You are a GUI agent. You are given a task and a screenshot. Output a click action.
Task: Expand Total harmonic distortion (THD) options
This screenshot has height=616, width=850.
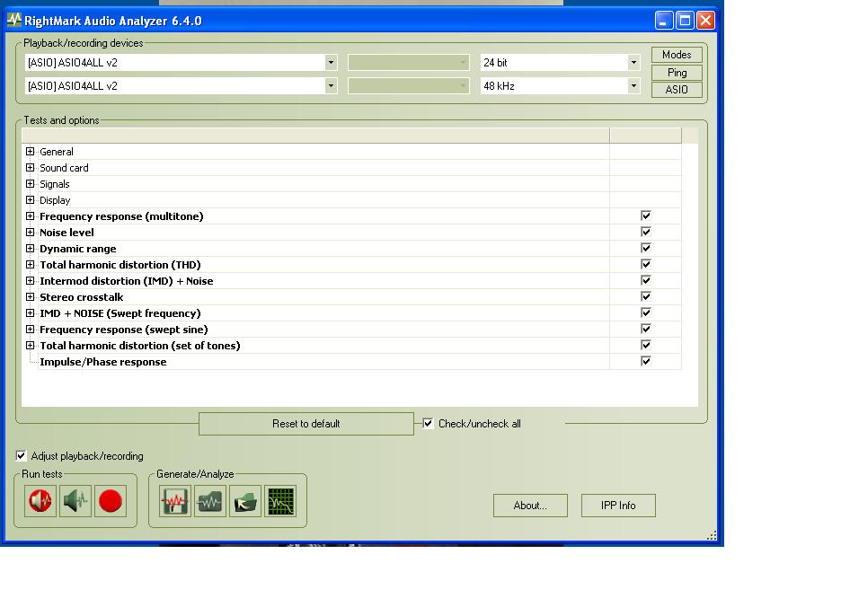(31, 264)
